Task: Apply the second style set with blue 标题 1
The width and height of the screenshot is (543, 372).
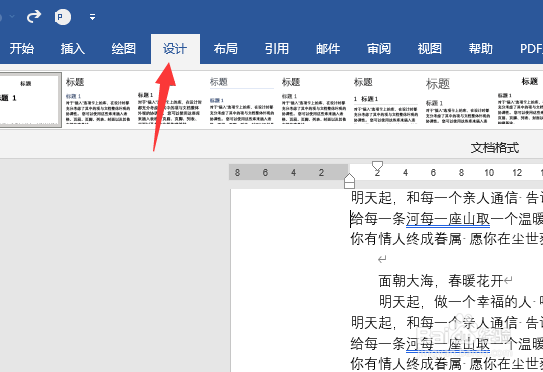Action: (98, 100)
